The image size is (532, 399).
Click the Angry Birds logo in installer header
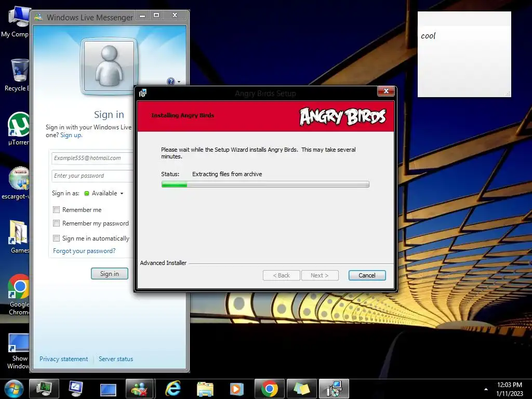(343, 116)
